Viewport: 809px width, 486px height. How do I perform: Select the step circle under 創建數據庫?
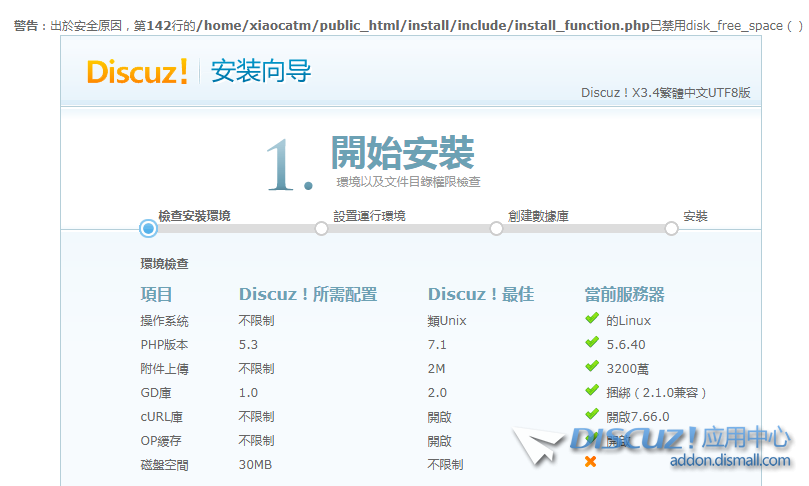(x=496, y=229)
